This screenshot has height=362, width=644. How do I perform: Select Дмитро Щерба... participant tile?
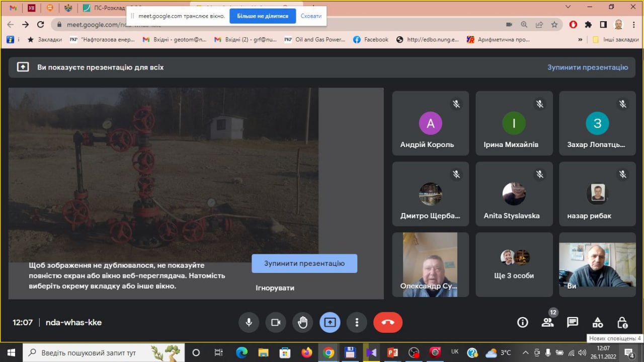[430, 194]
